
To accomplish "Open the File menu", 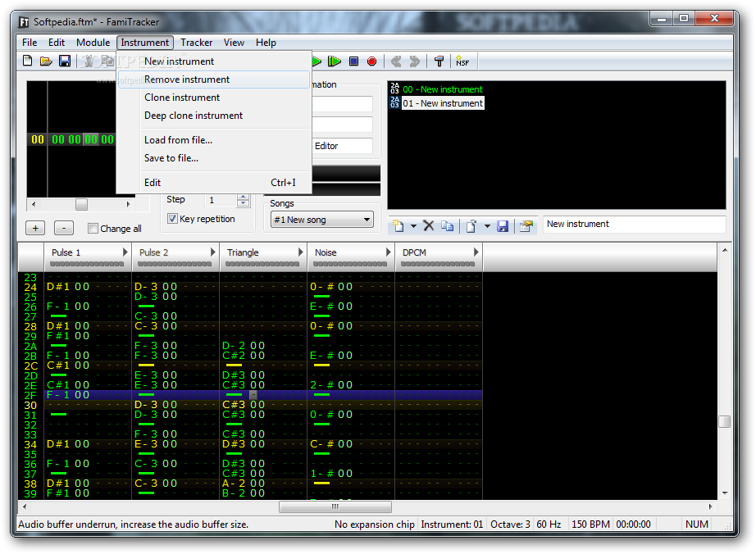I will pos(30,43).
